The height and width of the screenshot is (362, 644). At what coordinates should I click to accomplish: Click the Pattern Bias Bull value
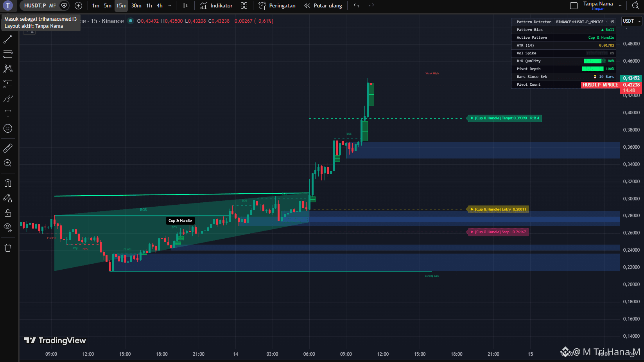608,30
